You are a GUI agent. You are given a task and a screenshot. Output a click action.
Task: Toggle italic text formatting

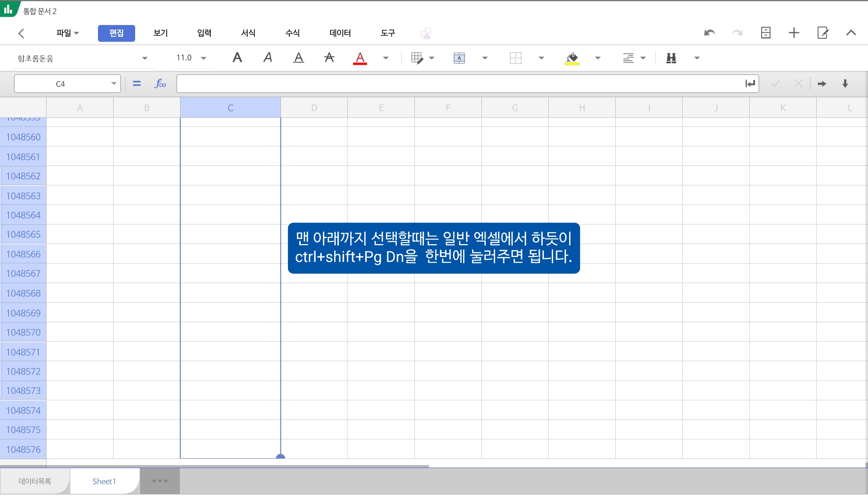(x=268, y=58)
